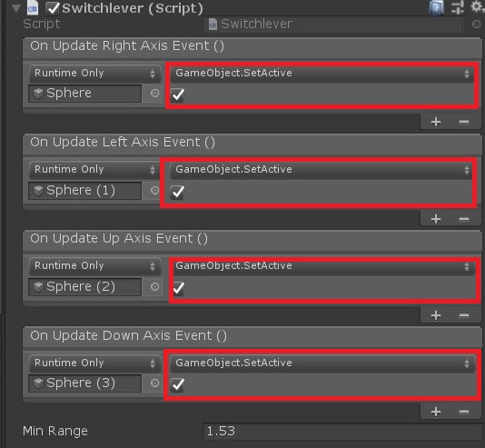Remove listener from Up Axis Event
The width and height of the screenshot is (485, 448).
(464, 315)
